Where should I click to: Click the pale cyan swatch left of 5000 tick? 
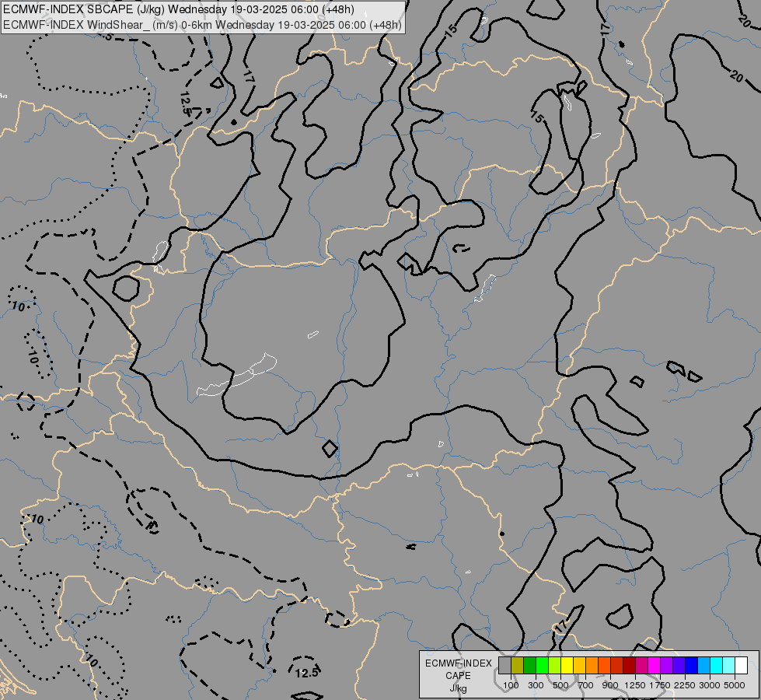click(728, 666)
